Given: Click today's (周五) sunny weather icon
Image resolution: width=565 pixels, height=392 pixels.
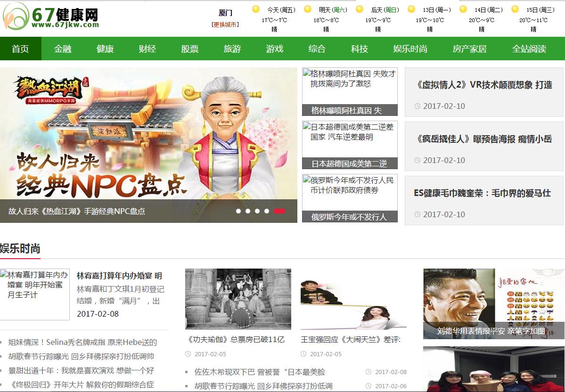Looking at the screenshot, I should [x=256, y=9].
